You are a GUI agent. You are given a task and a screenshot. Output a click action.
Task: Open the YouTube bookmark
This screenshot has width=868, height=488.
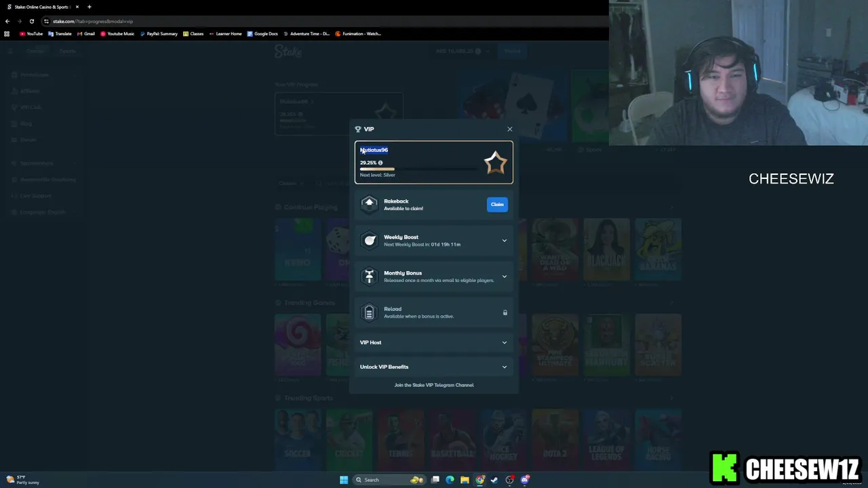31,33
